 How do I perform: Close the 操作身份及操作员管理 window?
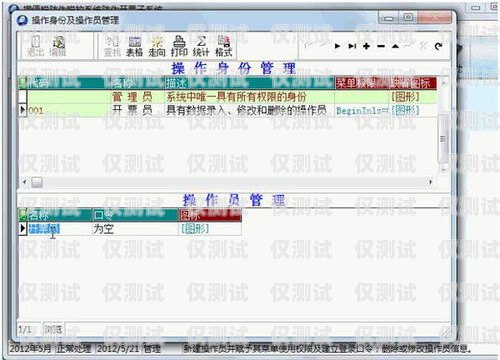coord(435,17)
